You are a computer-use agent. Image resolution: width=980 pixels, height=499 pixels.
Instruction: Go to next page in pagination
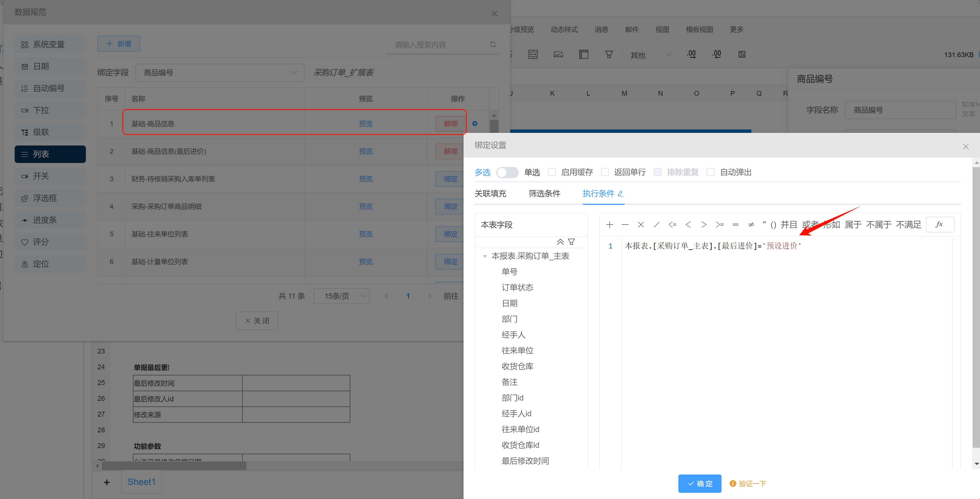[429, 296]
